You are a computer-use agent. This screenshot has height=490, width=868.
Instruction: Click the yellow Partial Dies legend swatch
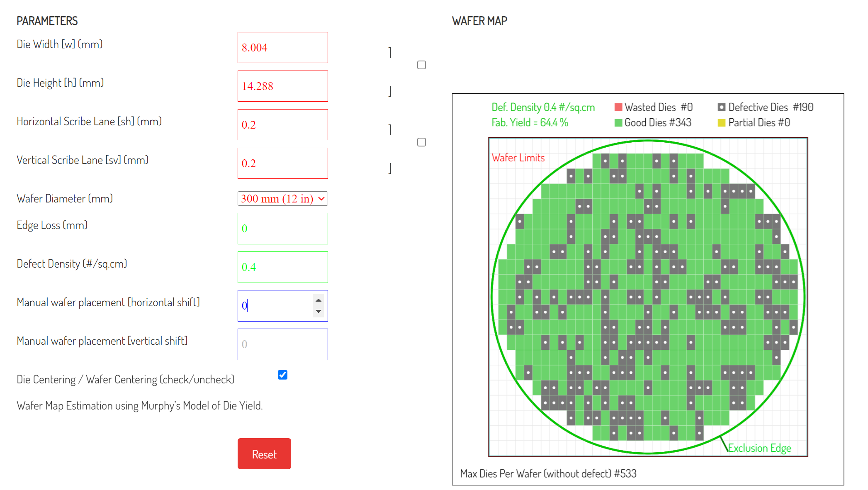(722, 122)
